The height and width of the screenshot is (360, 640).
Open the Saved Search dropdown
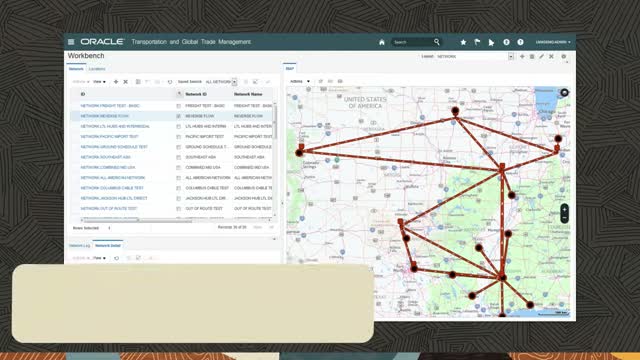pos(234,82)
